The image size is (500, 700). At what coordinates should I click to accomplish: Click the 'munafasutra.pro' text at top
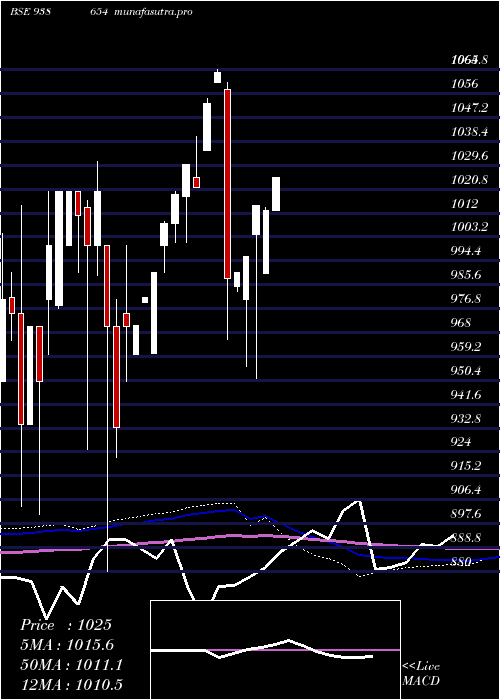click(x=154, y=12)
